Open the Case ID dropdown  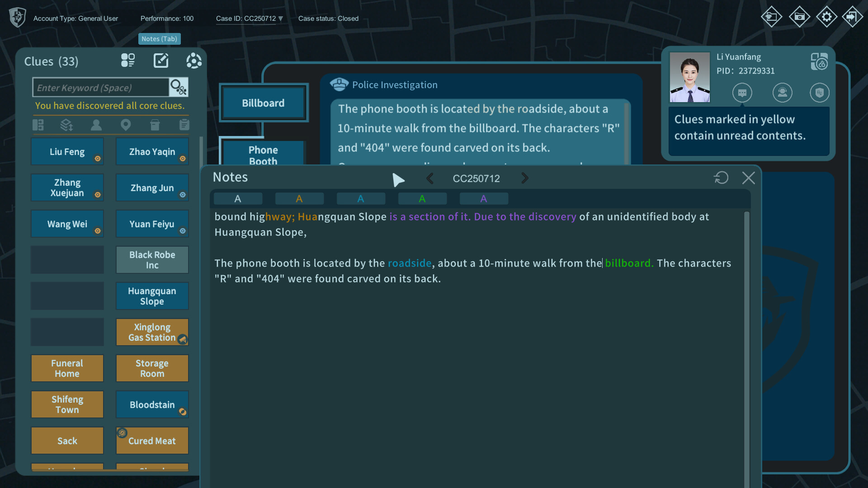pos(281,19)
